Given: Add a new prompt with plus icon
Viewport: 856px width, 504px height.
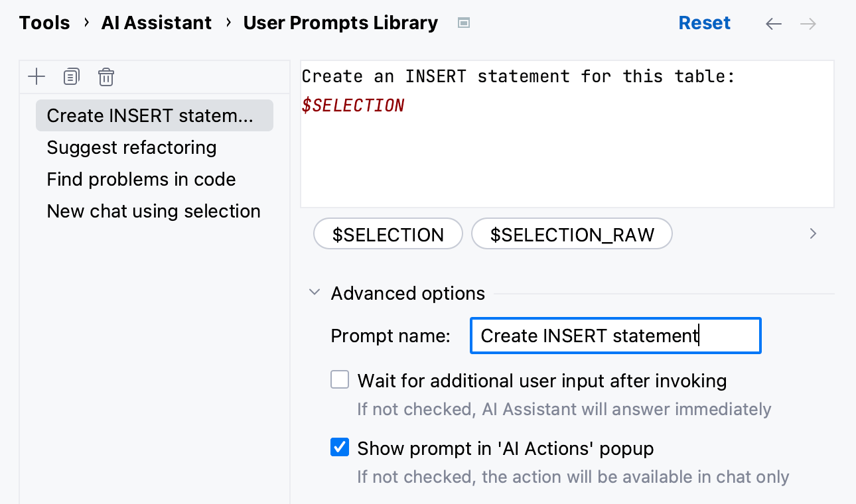Looking at the screenshot, I should 36,77.
